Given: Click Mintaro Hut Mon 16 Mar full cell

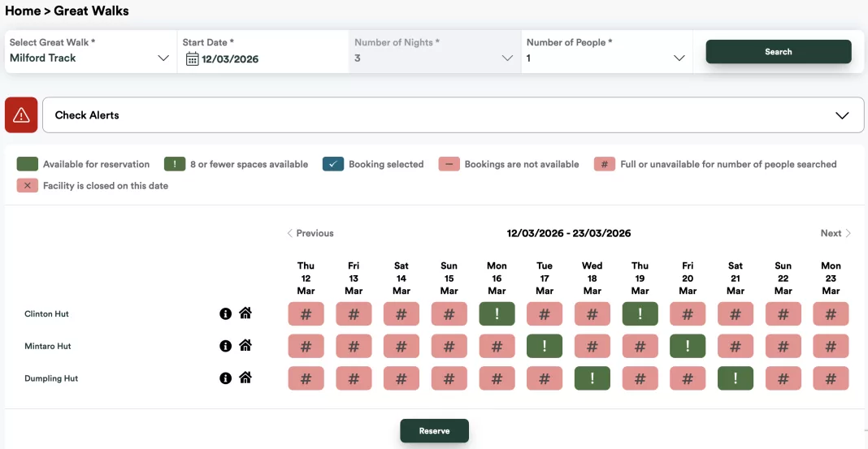Looking at the screenshot, I should click(497, 346).
